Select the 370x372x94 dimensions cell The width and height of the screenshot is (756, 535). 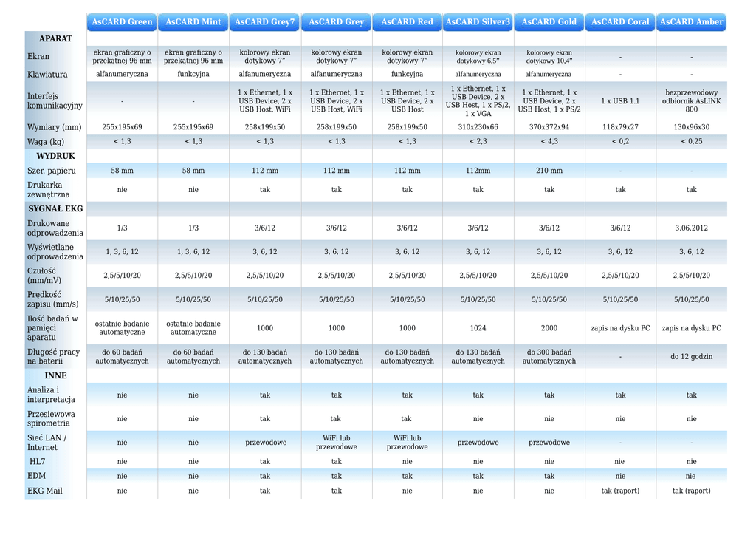tap(549, 127)
